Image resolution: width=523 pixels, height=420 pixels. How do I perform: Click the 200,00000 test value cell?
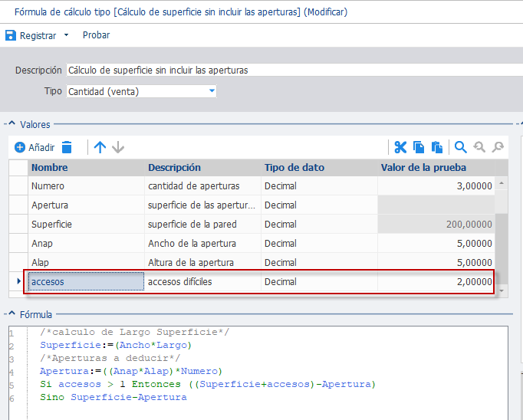[x=436, y=224]
